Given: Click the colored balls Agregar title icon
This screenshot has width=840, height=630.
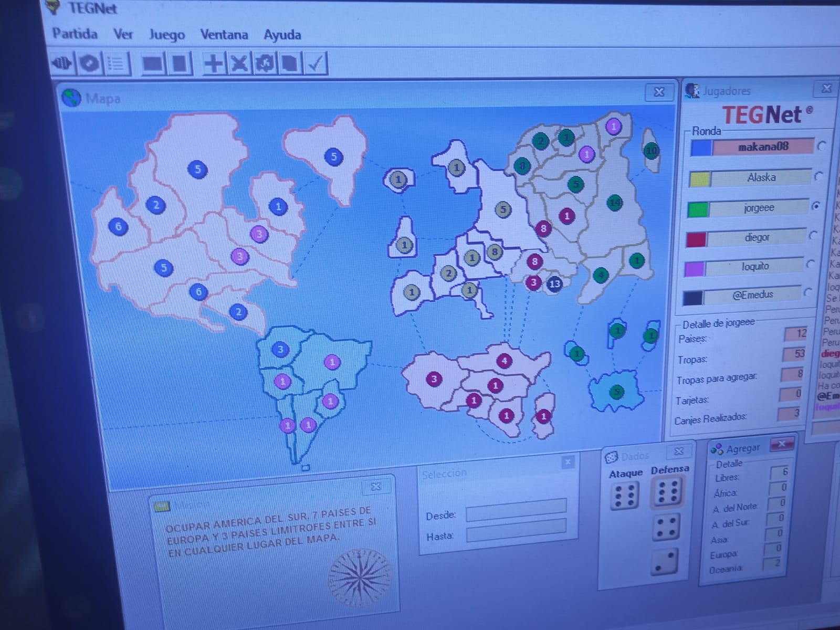Looking at the screenshot, I should pyautogui.click(x=717, y=450).
